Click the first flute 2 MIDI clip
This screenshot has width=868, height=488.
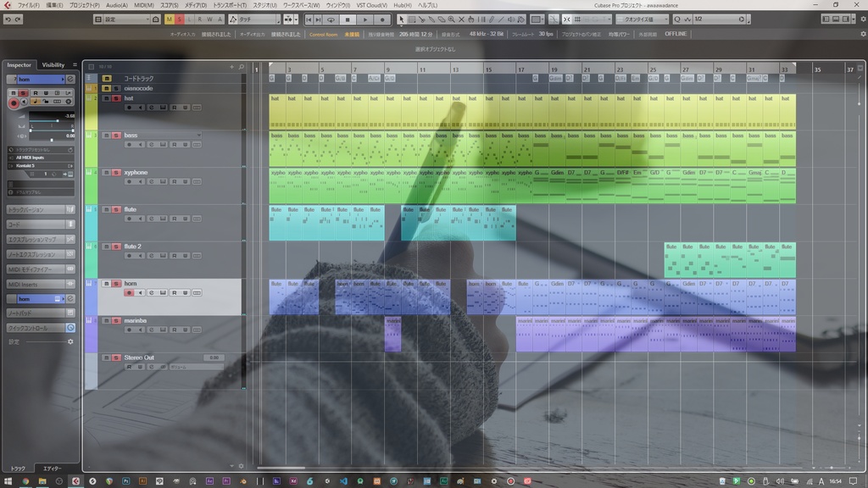(x=672, y=260)
